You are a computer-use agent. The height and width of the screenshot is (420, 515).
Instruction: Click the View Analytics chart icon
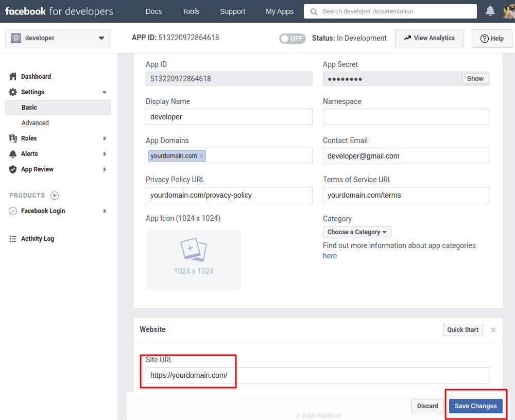pyautogui.click(x=407, y=38)
